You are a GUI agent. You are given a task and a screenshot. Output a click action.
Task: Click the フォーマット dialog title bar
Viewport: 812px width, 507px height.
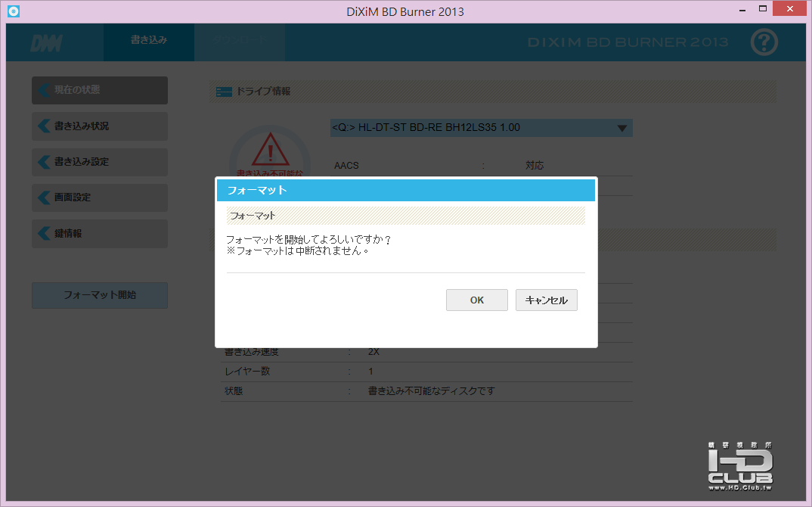[405, 190]
